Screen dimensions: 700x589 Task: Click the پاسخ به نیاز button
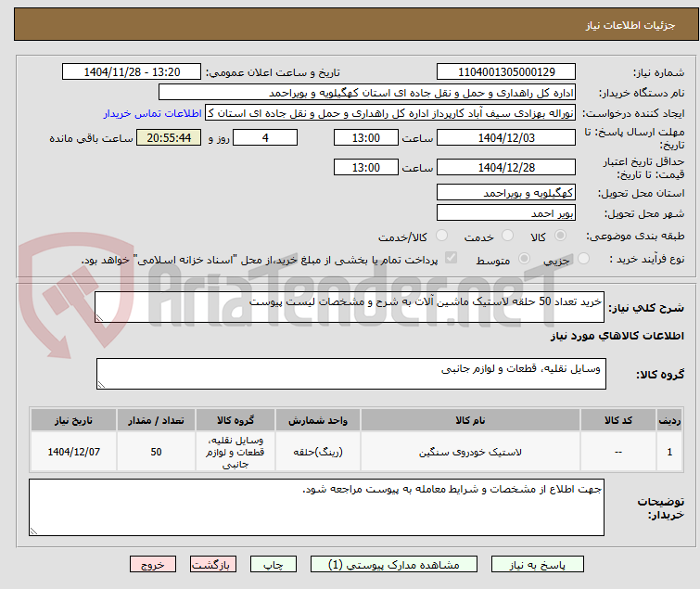(x=537, y=565)
